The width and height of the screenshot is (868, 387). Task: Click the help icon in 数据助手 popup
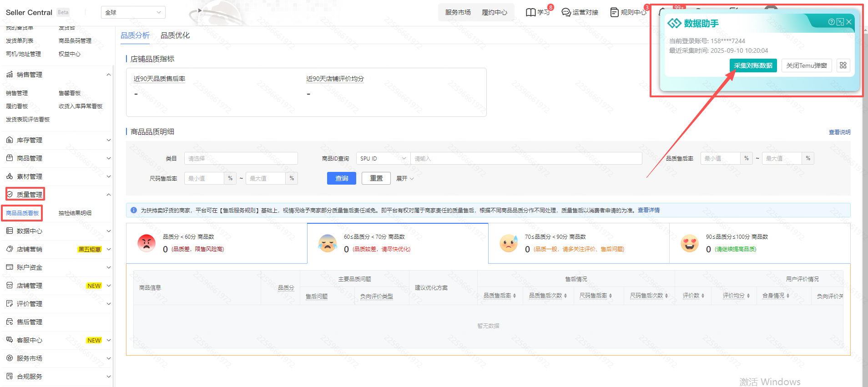point(831,22)
